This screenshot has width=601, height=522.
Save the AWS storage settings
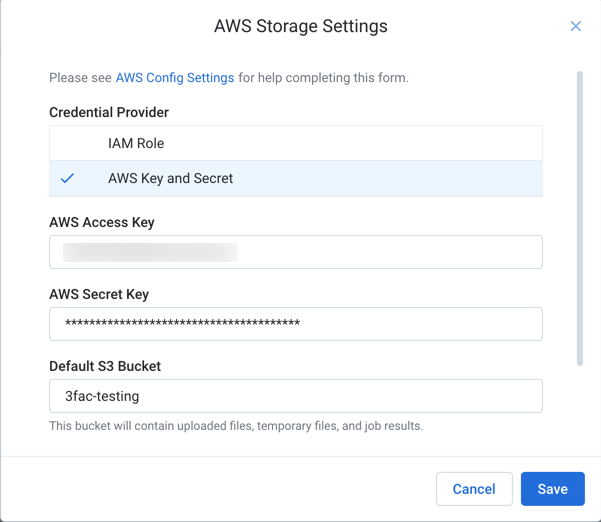(x=553, y=489)
